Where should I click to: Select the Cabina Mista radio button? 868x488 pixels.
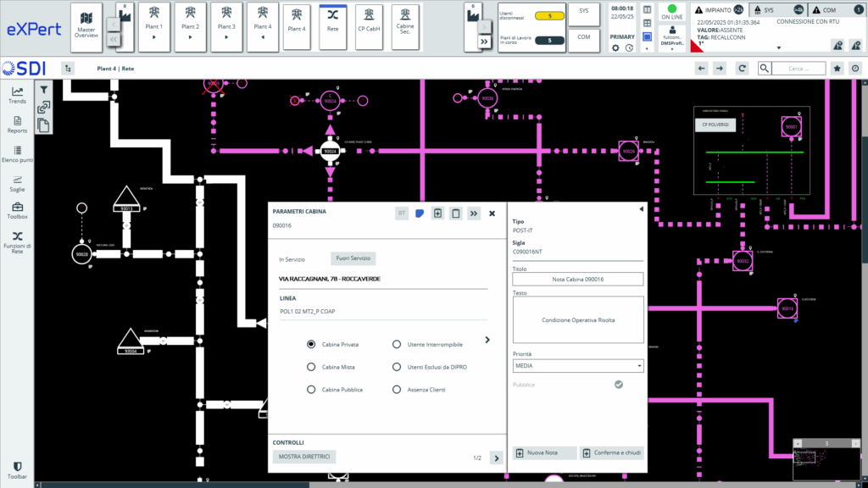coord(311,367)
